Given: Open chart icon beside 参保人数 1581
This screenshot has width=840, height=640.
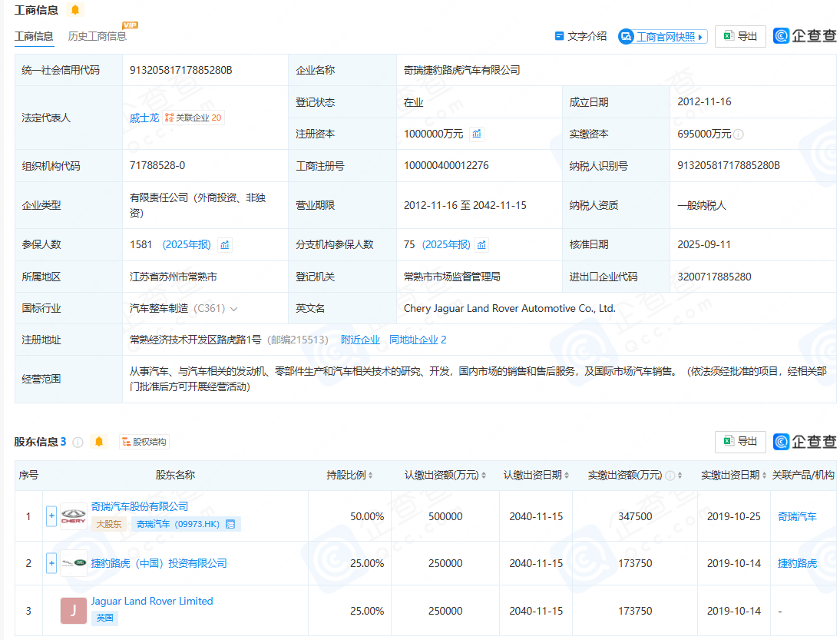Looking at the screenshot, I should (x=225, y=245).
